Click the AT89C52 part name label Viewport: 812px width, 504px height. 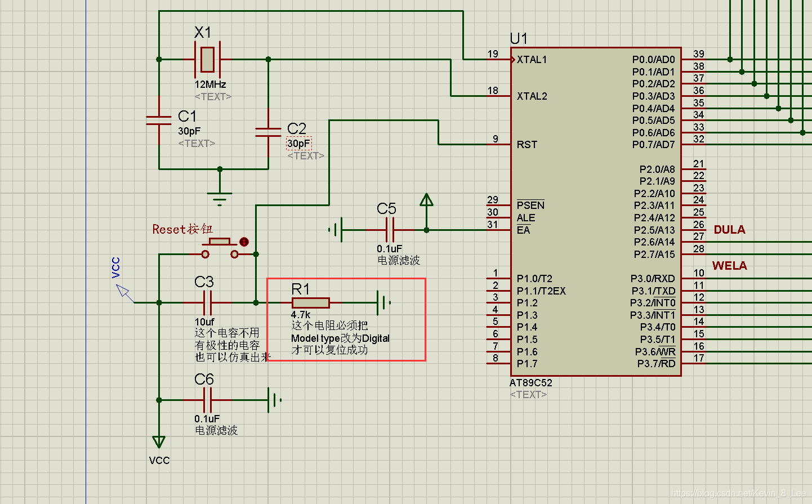[530, 383]
